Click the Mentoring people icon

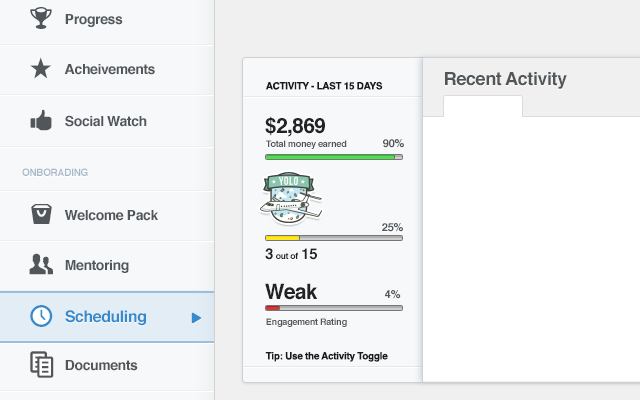coord(40,265)
